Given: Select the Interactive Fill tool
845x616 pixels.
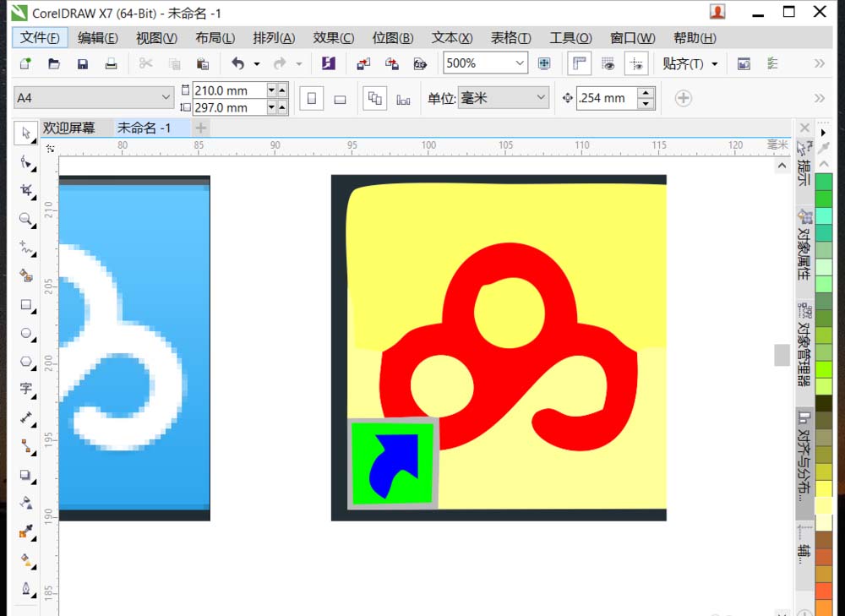Looking at the screenshot, I should click(26, 560).
